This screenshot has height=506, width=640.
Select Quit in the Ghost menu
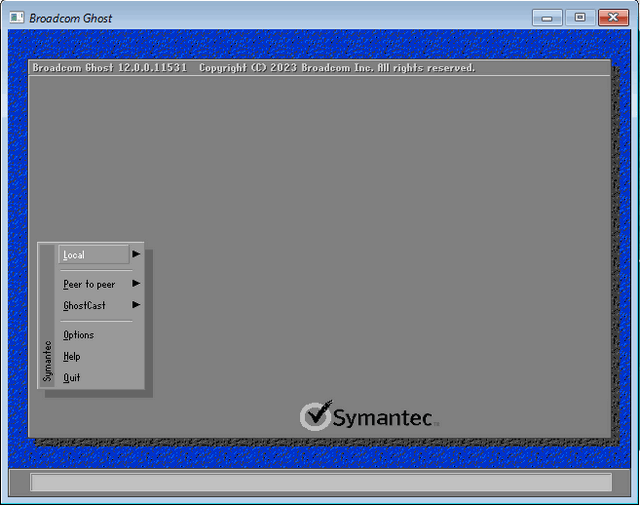(71, 378)
